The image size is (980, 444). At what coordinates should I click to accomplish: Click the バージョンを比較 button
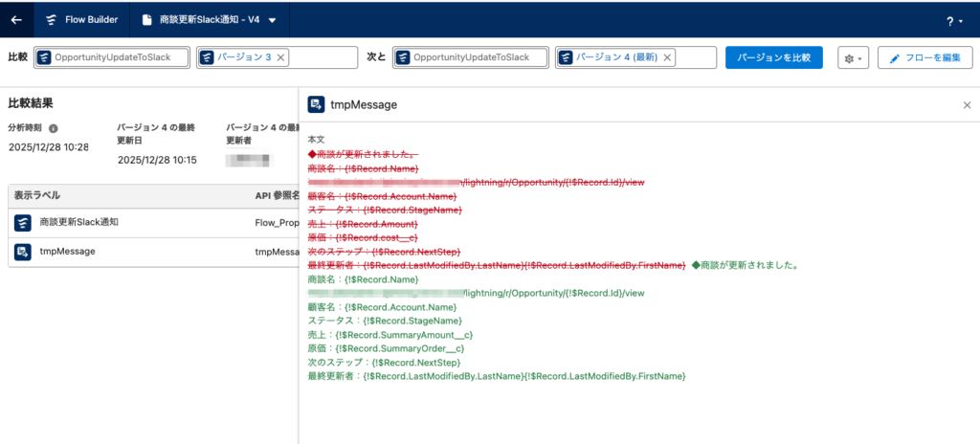773,58
